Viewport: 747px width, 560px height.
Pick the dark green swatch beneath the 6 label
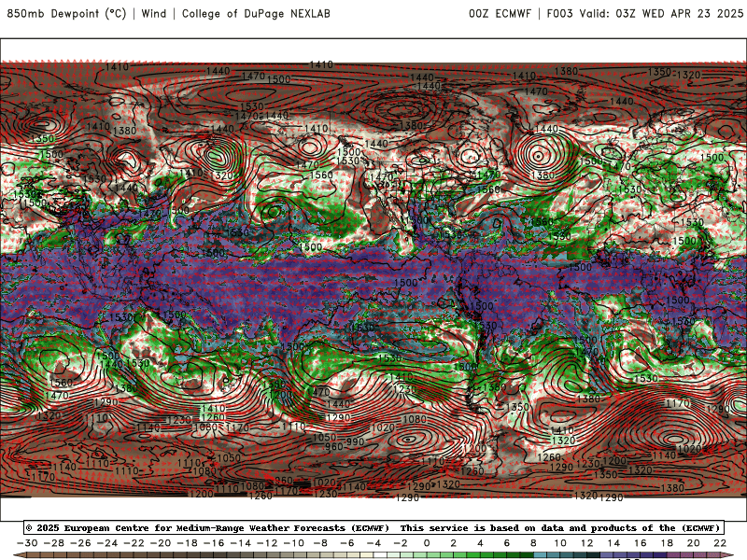[x=514, y=556]
